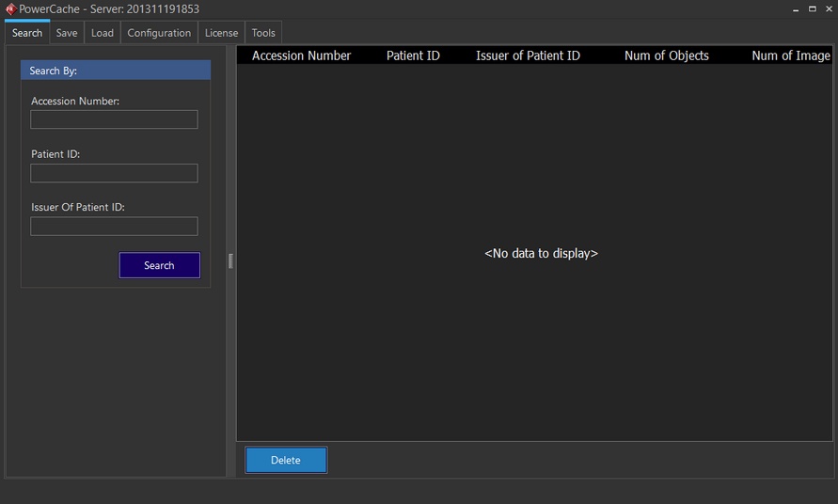The width and height of the screenshot is (838, 504).
Task: Click the Delete button
Action: (286, 460)
